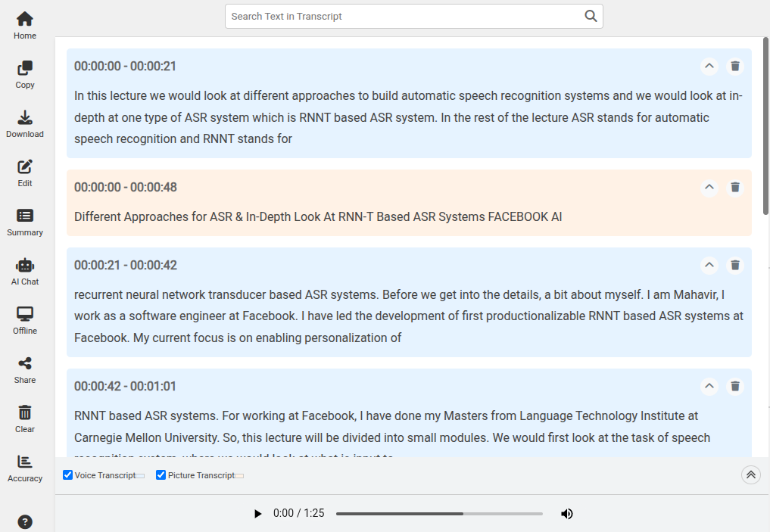The width and height of the screenshot is (770, 532).
Task: Open the Edit transcript tool
Action: (24, 173)
